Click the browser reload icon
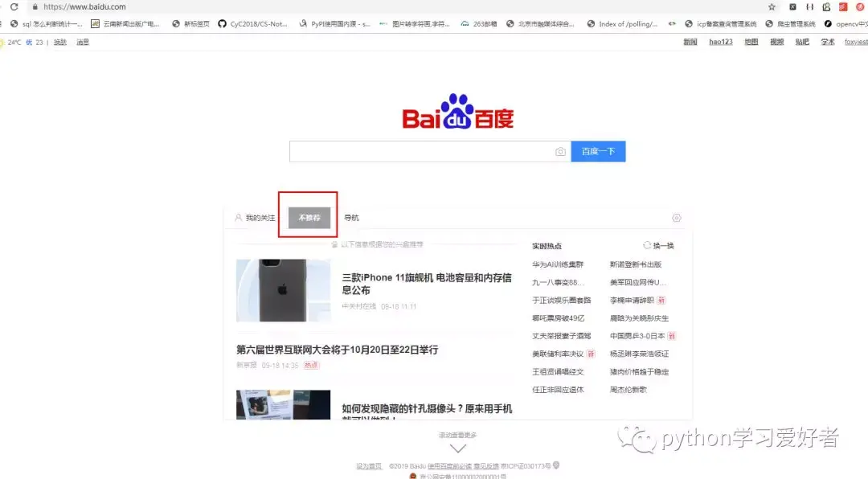 [x=14, y=6]
